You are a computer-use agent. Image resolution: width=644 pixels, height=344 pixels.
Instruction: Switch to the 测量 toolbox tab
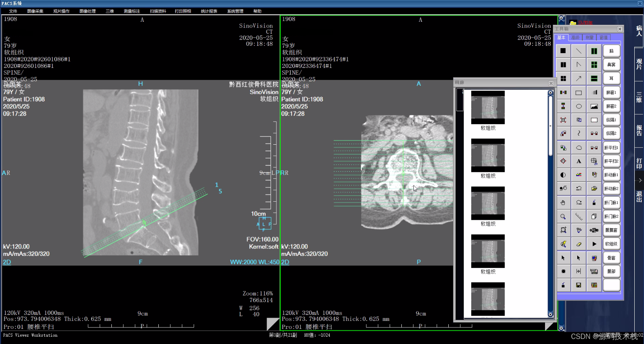(x=590, y=38)
